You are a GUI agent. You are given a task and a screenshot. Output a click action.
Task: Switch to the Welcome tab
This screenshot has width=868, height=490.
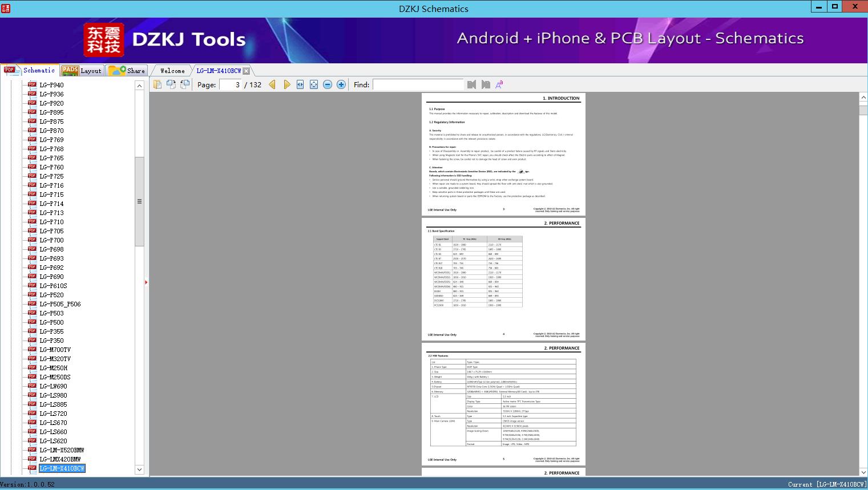[172, 71]
